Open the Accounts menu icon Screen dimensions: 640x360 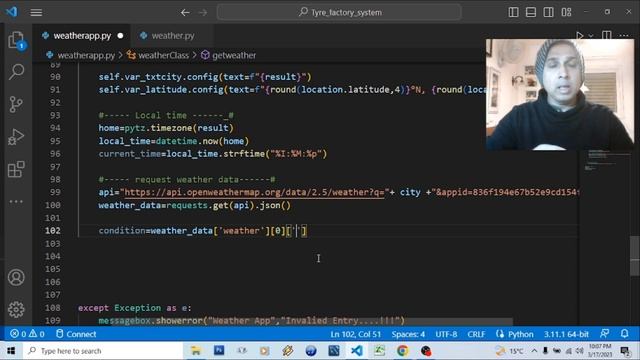(x=16, y=278)
